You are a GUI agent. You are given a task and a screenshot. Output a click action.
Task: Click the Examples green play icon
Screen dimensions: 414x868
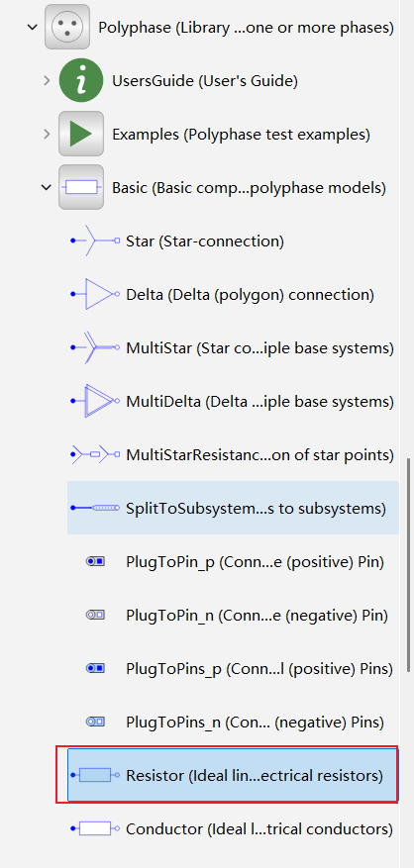(x=81, y=134)
